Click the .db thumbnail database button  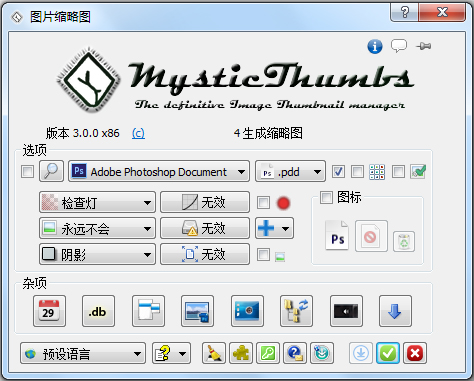pos(98,311)
